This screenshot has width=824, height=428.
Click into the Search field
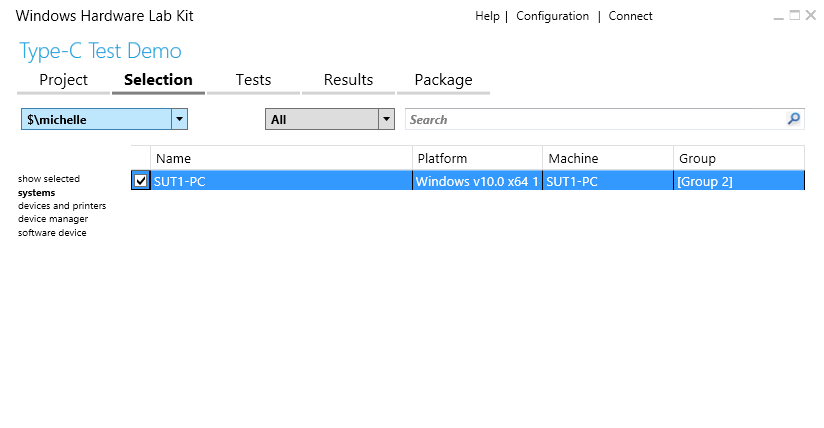point(596,119)
